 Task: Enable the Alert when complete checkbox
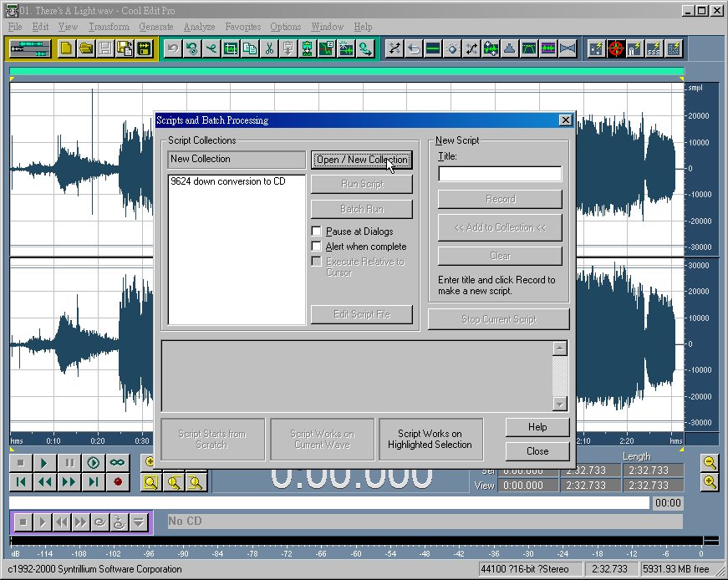click(x=316, y=247)
